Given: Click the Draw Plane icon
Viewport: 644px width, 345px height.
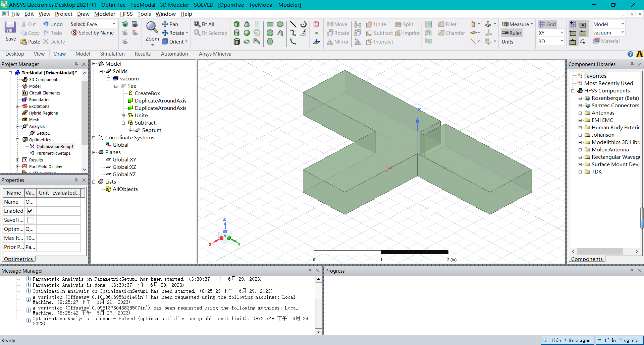Looking at the screenshot, I should 316,42.
